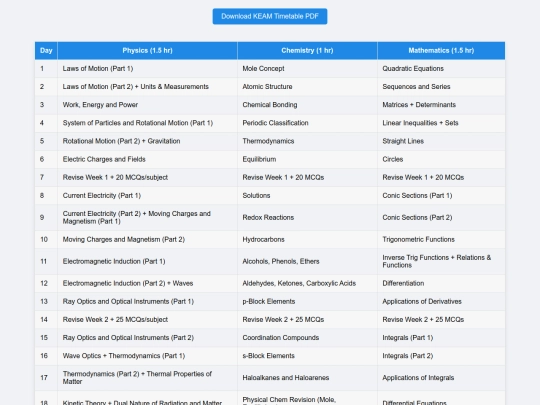Click the 'Hydrocarbons' cell
Viewport: 540px width, 405px height.
[307, 239]
